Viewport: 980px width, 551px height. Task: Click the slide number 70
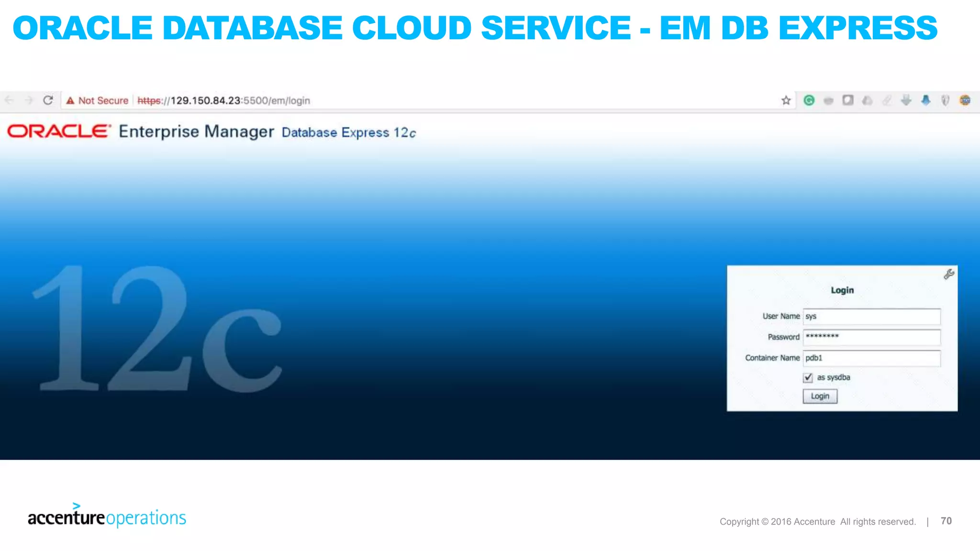(x=946, y=521)
